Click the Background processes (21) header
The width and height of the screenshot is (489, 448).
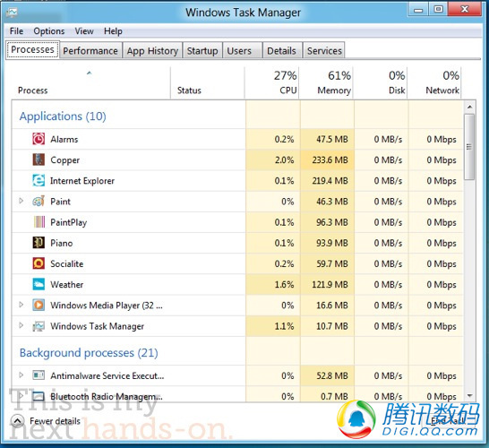pyautogui.click(x=89, y=353)
